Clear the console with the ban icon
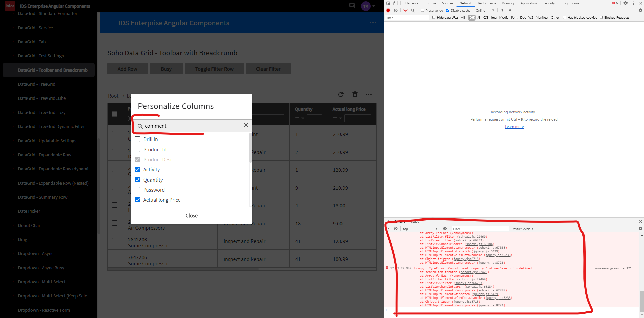Screen dimensions: 644x318 [396, 229]
